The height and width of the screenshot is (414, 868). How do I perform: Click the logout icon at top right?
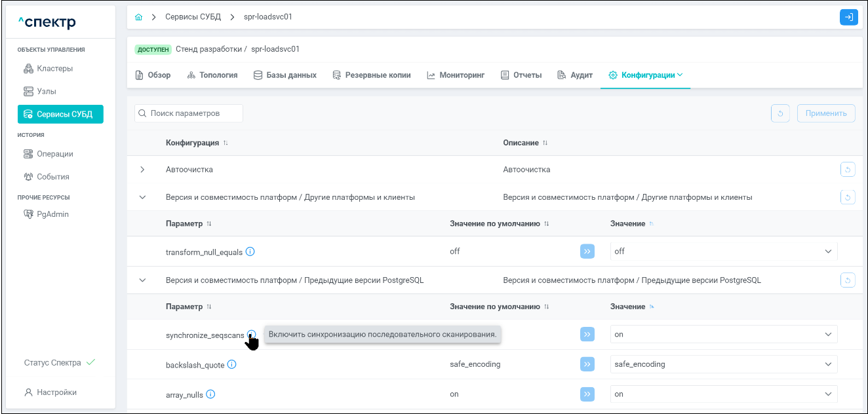point(848,17)
